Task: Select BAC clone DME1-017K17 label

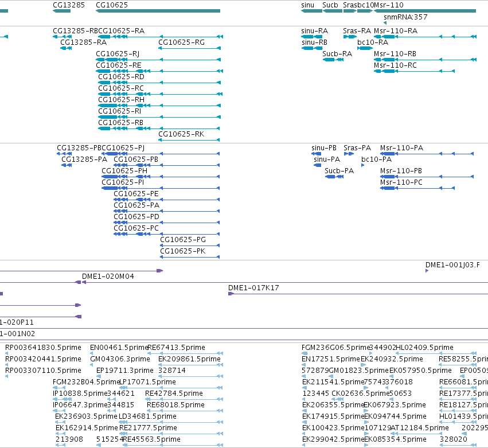Action: click(x=253, y=288)
